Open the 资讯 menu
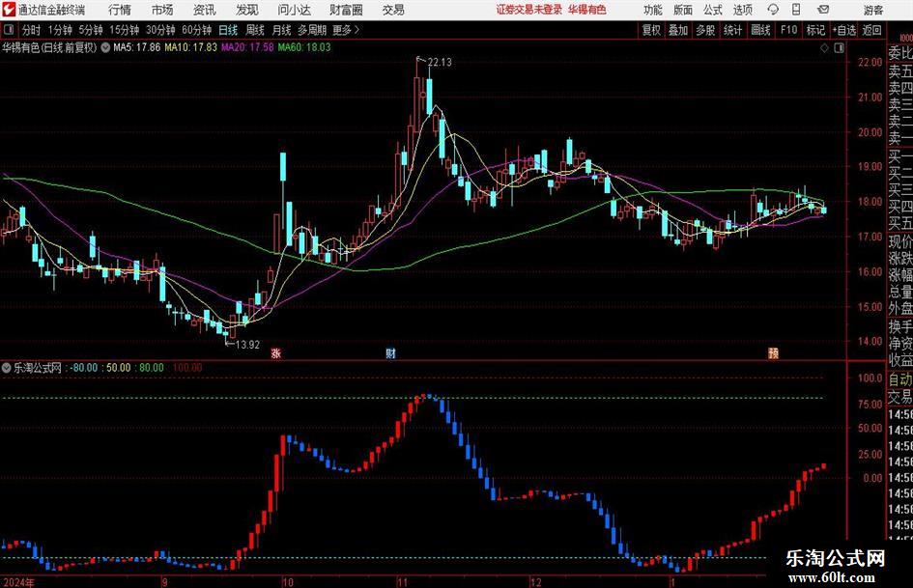Viewport: 913px width, 588px height. 205,10
